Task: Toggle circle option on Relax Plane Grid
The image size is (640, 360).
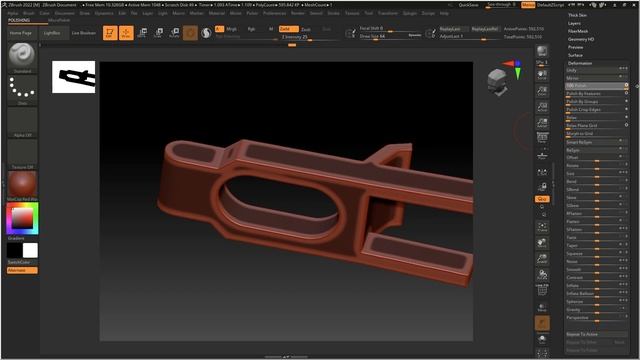Action: click(x=626, y=125)
